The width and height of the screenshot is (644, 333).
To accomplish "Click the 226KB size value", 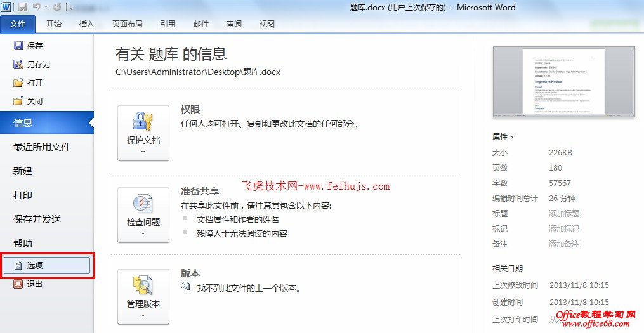I will pos(560,153).
